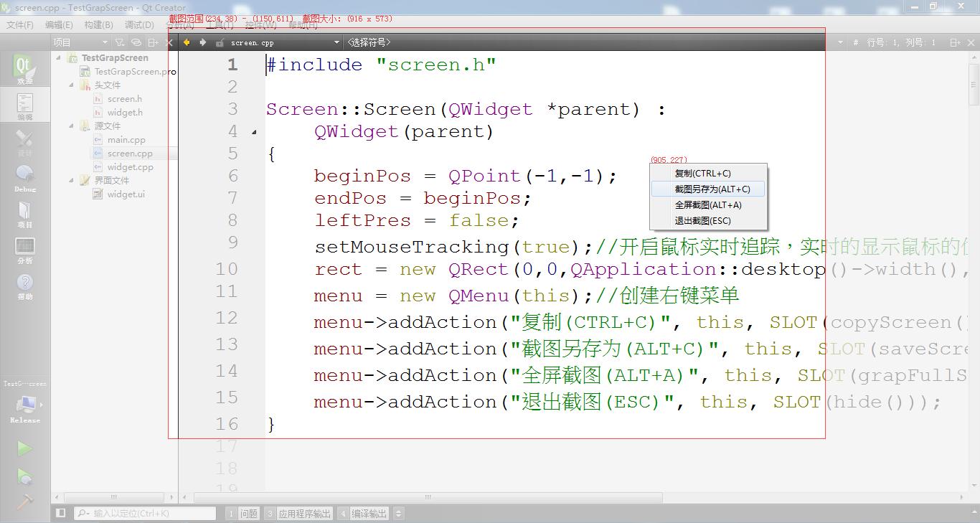Go back using the yellow left arrow

pos(187,42)
